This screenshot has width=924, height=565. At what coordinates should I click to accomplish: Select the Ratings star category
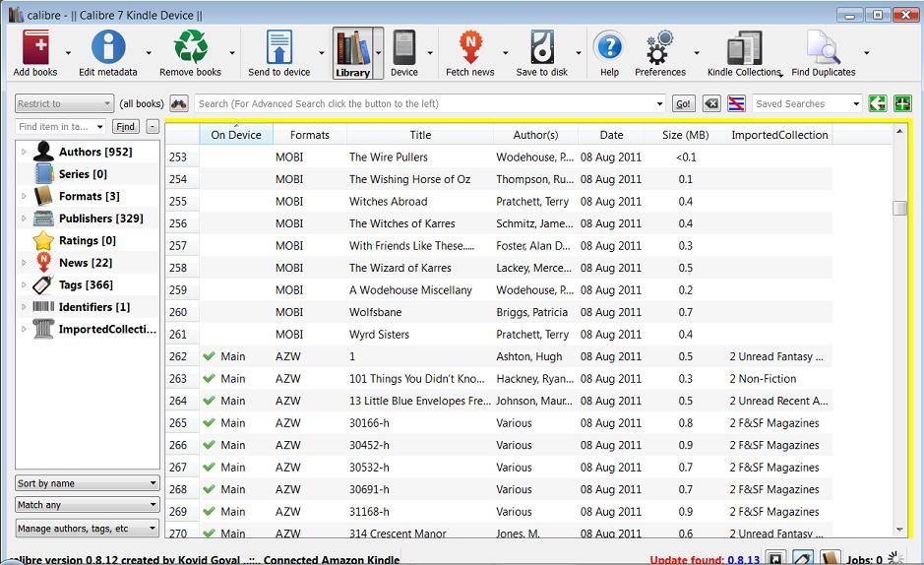click(43, 240)
